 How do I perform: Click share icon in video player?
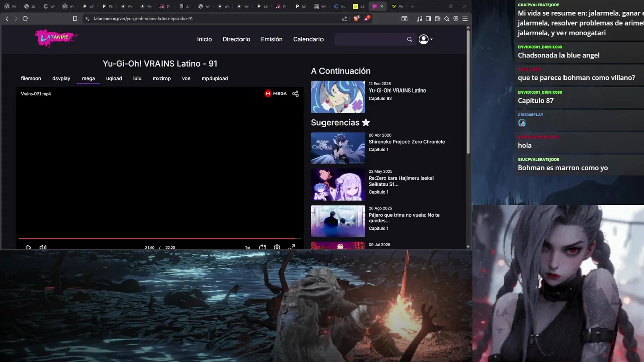[295, 94]
